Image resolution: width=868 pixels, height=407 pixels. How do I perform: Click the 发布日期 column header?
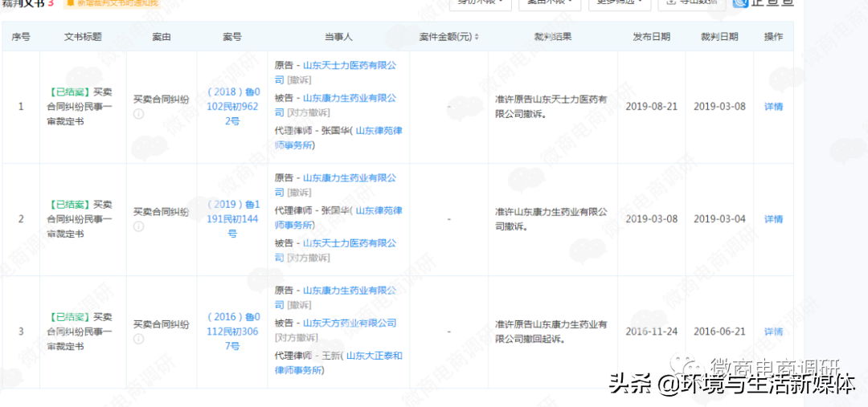tap(652, 37)
